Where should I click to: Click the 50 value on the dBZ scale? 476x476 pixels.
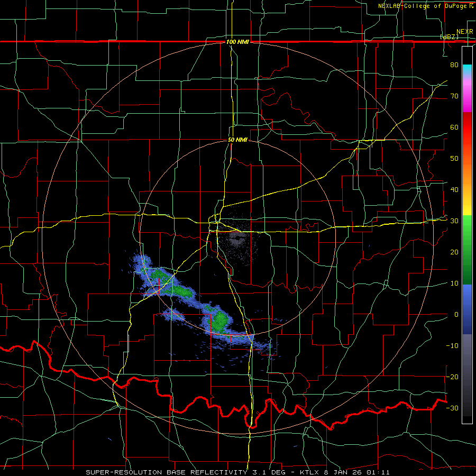[x=454, y=159]
